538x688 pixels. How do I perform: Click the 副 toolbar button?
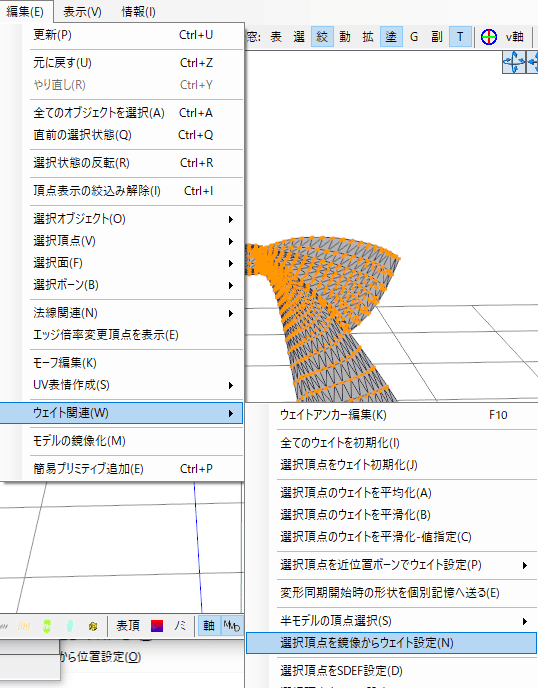(x=437, y=37)
